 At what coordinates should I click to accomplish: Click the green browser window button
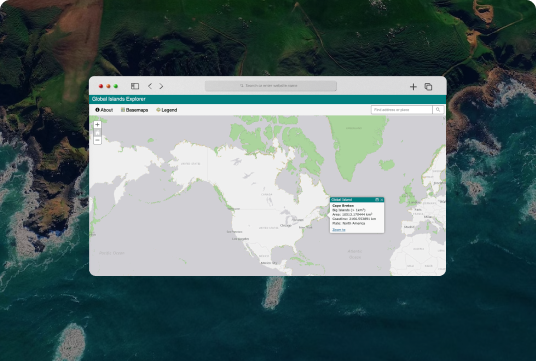(116, 86)
